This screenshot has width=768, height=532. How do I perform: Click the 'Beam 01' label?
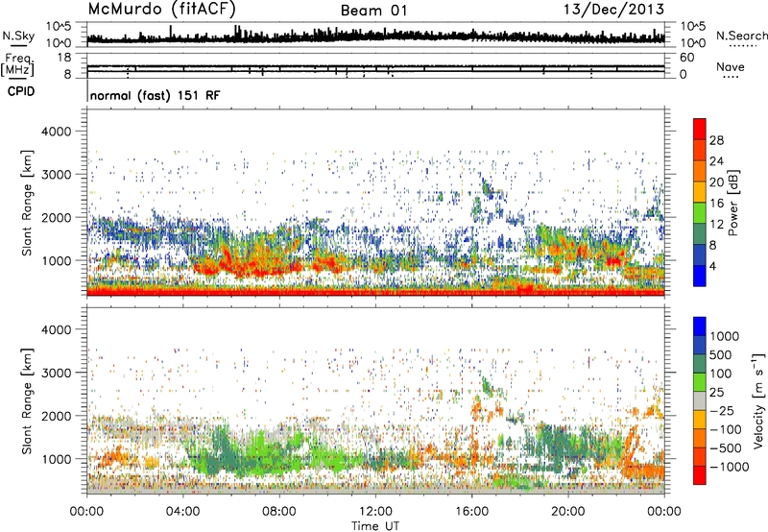pyautogui.click(x=373, y=11)
